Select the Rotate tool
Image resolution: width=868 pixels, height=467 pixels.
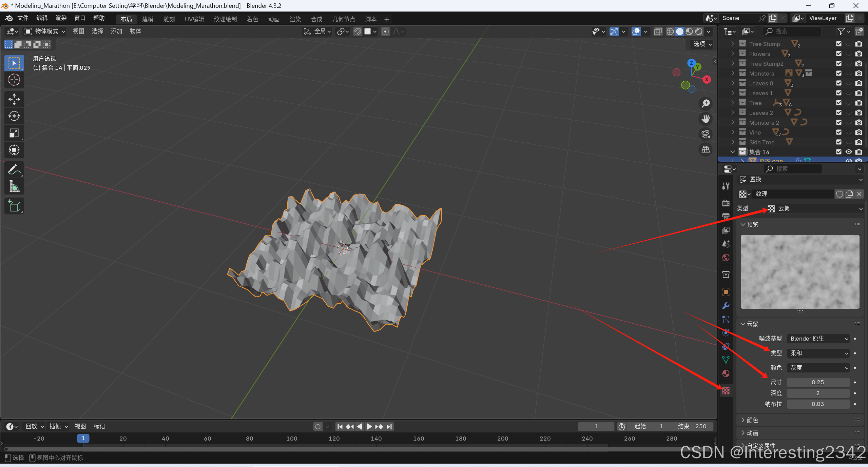(x=14, y=116)
